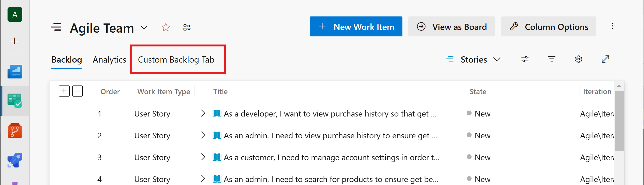Open the Agile Team selector chevron
Viewport: 644px width, 185px height.
click(144, 28)
